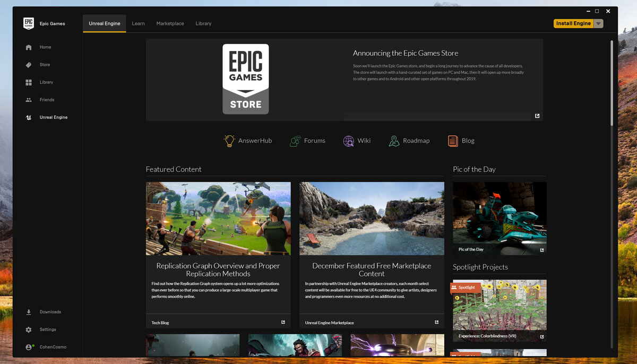
Task: Click the December Featured Free Marketplace Content thumbnail
Action: [x=372, y=218]
